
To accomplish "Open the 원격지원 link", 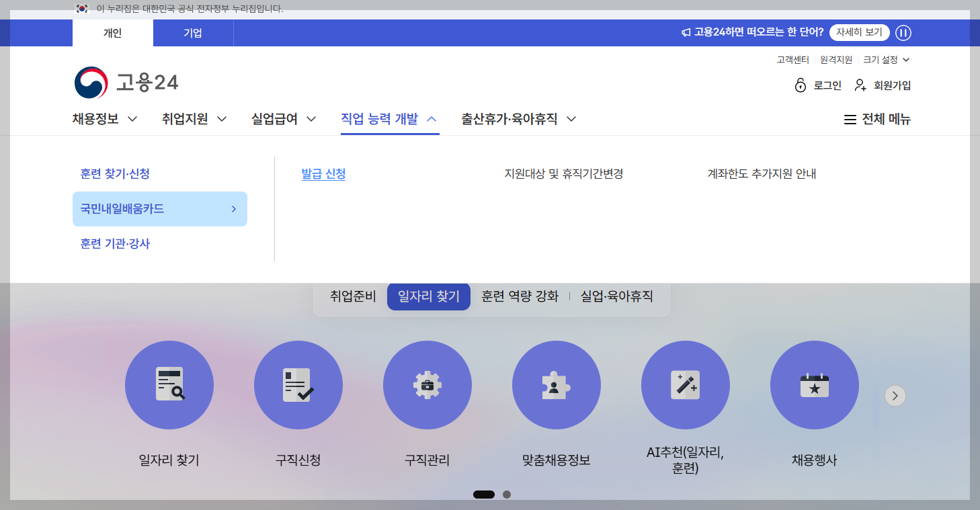I will (836, 60).
